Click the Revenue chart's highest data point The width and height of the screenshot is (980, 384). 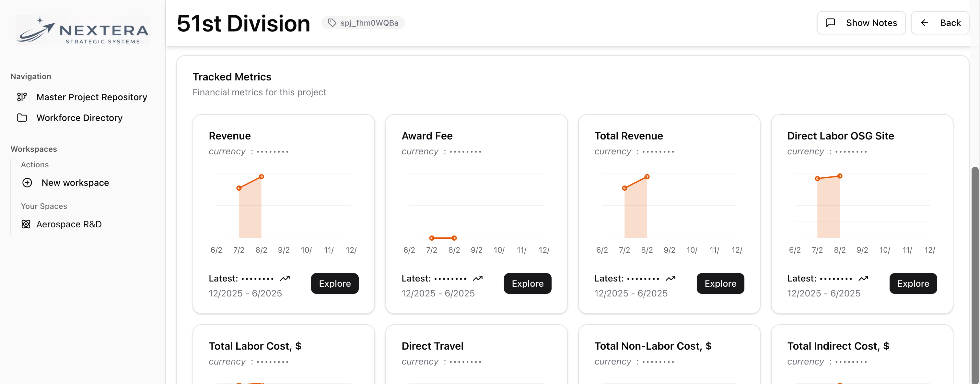click(x=261, y=176)
